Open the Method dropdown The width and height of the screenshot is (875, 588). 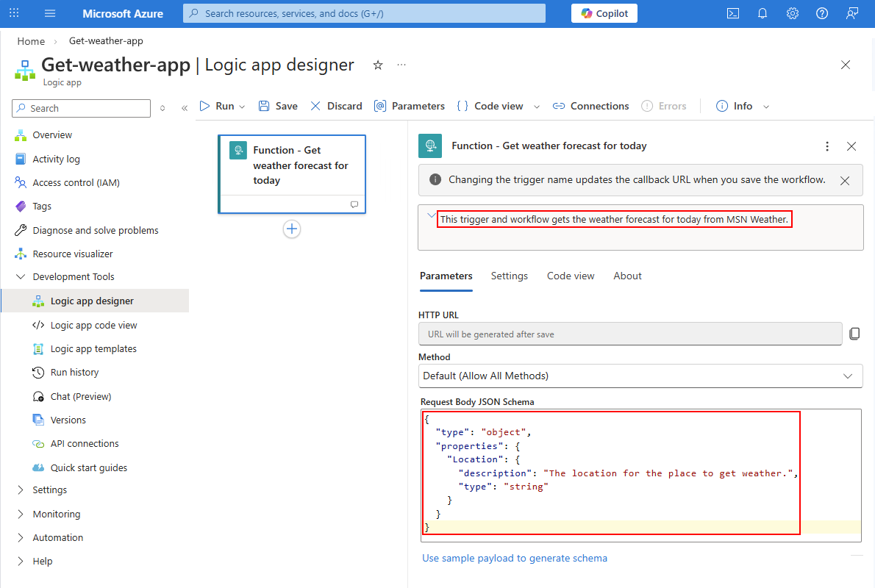640,376
